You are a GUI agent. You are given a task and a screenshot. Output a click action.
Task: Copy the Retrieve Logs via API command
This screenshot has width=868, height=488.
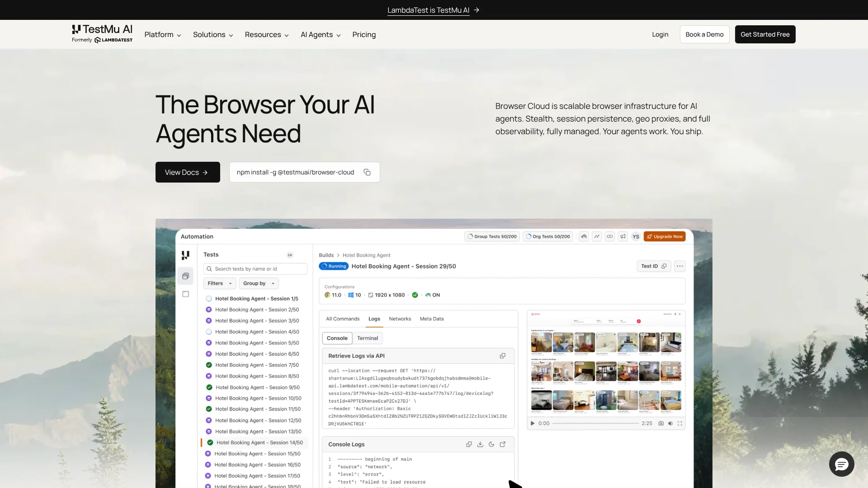[x=502, y=356]
